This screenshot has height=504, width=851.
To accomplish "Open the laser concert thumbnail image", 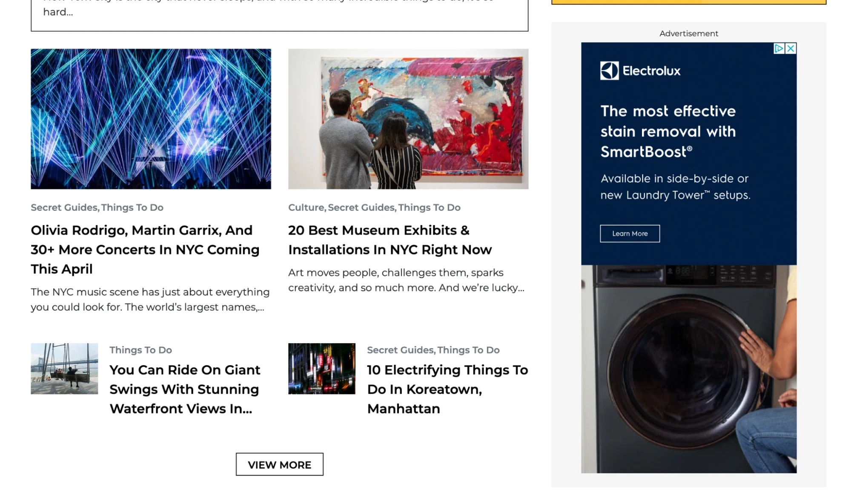I will point(151,119).
